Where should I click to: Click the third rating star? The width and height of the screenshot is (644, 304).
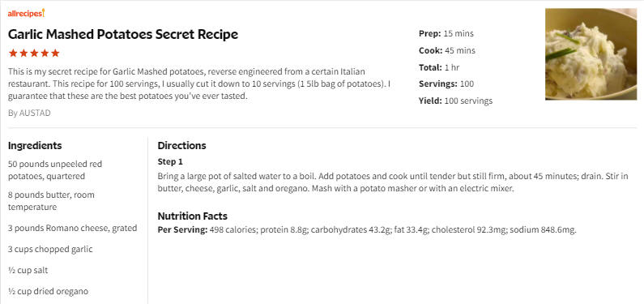click(x=34, y=53)
